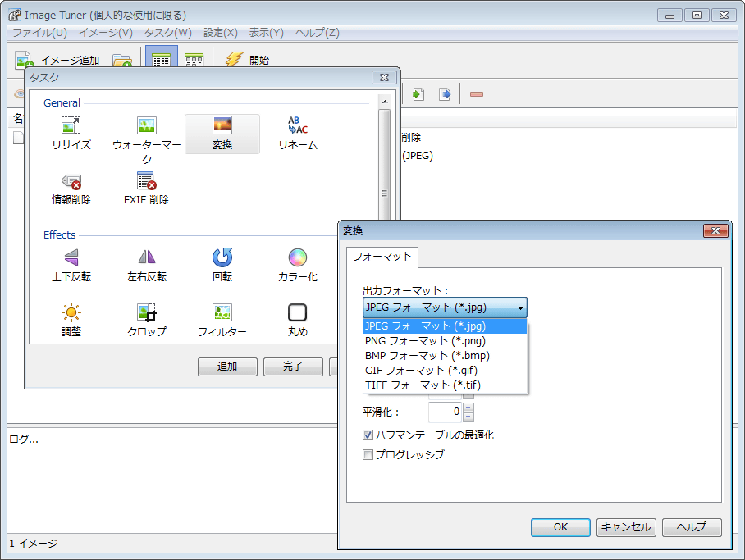Select GIF フォーマット (*.gif) option
Screen dimensions: 745x560
pyautogui.click(x=445, y=371)
